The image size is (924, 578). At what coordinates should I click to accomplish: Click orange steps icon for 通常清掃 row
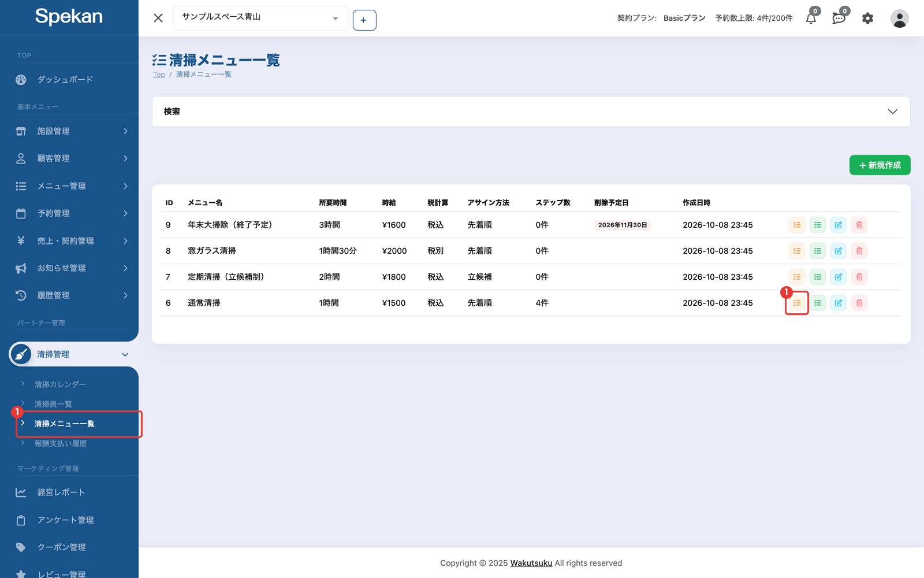(797, 303)
